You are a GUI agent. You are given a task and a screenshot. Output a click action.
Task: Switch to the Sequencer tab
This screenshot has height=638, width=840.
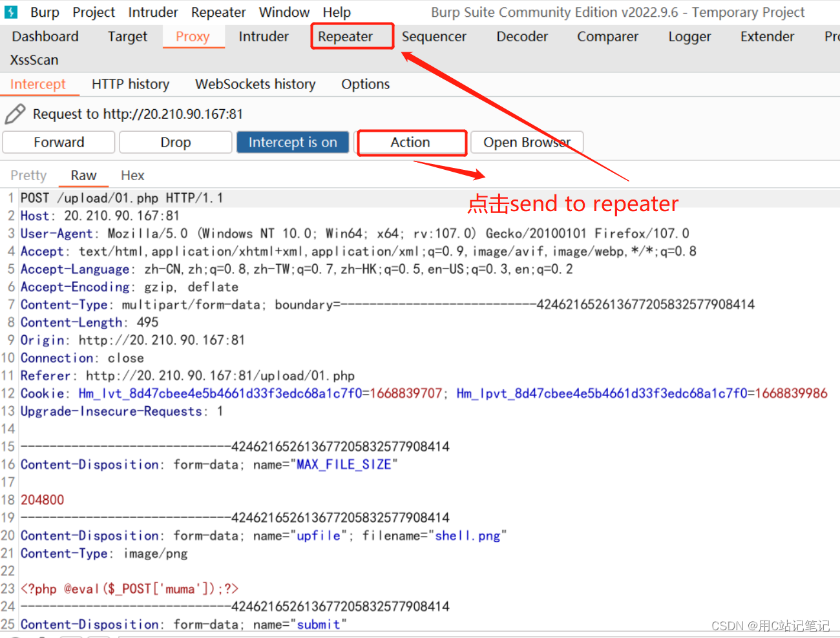434,37
